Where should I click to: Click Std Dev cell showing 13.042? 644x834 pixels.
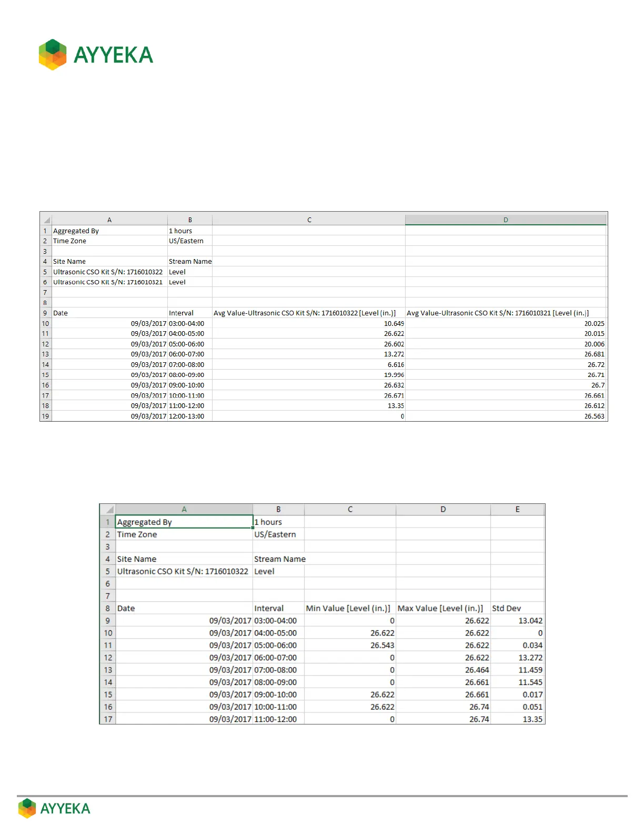pos(517,621)
